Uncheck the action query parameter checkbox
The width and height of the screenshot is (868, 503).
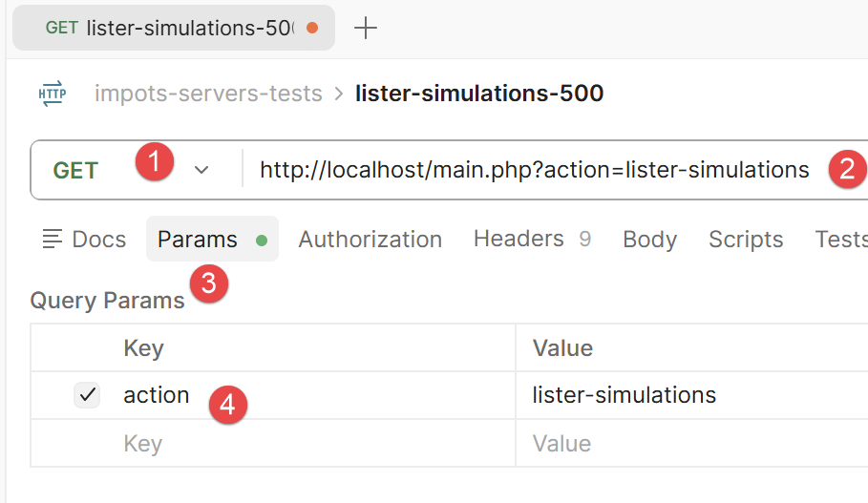coord(87,395)
